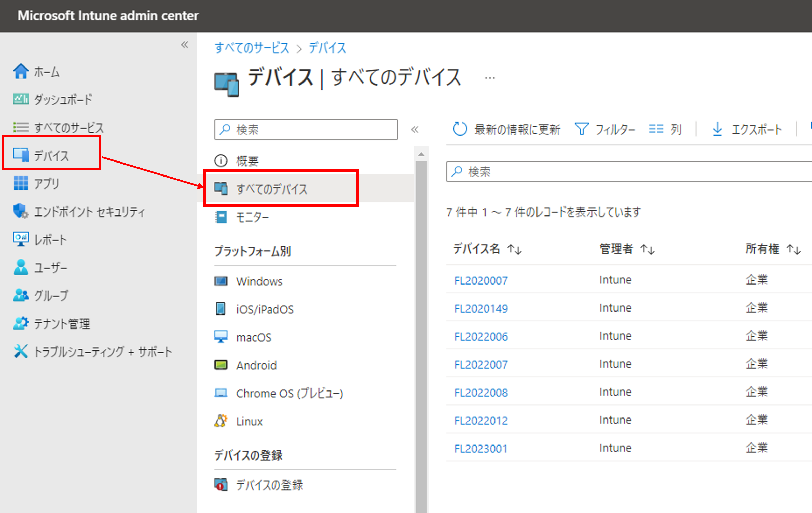Open Apps (アプリ) grid icon

click(x=21, y=183)
